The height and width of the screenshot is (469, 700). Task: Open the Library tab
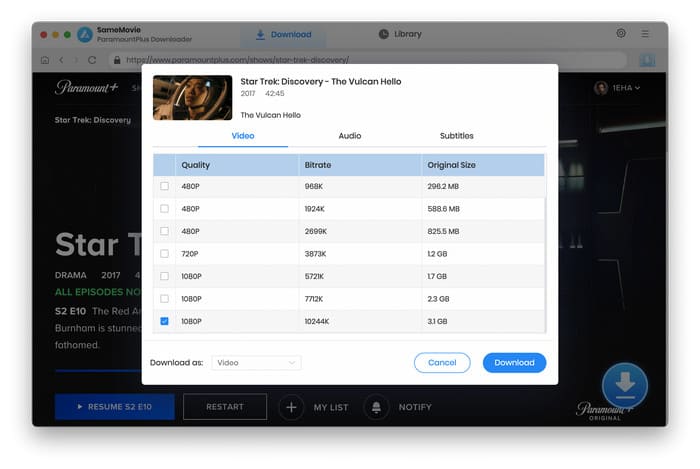400,34
